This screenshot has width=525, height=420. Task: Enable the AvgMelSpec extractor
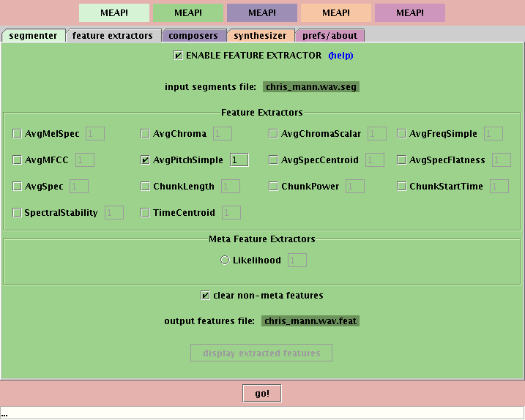click(x=18, y=134)
